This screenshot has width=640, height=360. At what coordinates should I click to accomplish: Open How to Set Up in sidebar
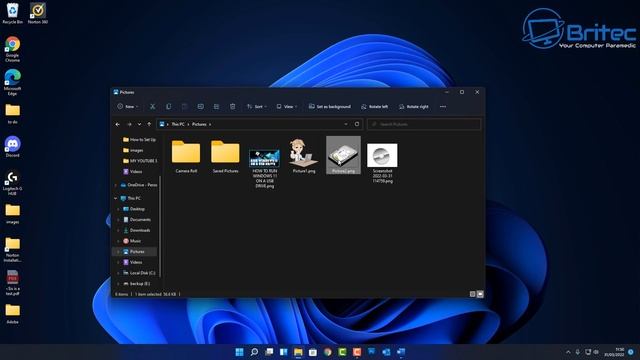(139, 140)
